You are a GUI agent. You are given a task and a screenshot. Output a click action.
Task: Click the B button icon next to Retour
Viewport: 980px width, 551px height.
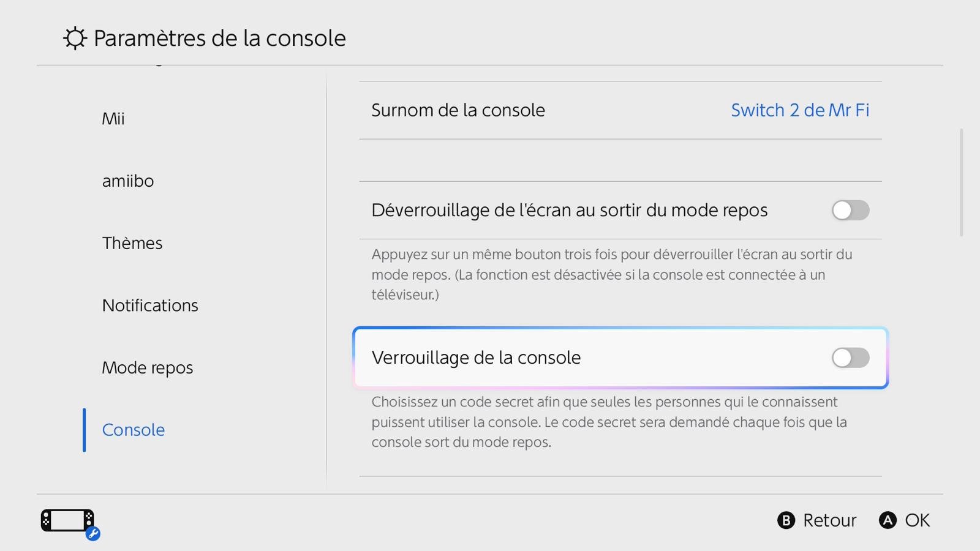point(786,520)
